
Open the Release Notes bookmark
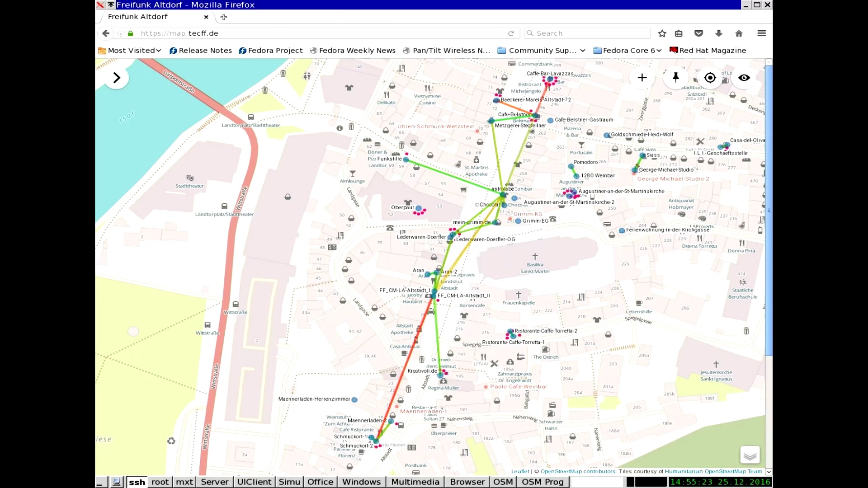tap(201, 51)
